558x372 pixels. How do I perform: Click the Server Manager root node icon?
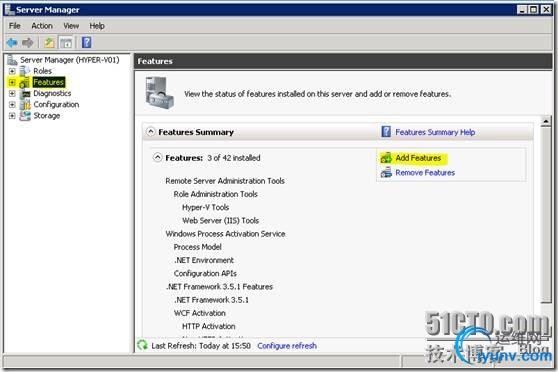[12, 60]
